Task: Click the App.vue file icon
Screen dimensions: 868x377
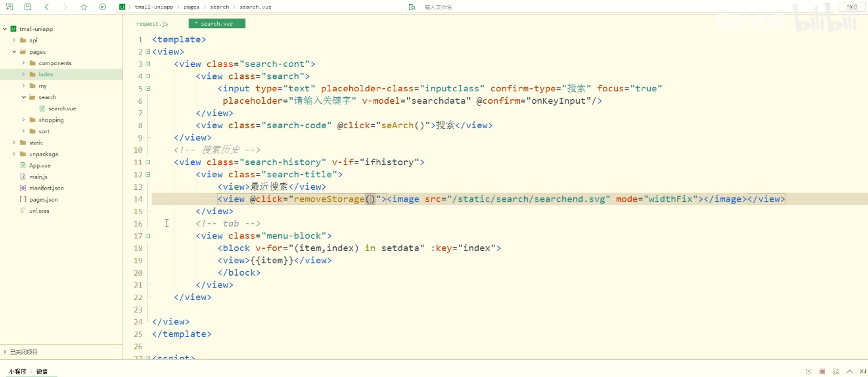Action: pos(23,165)
